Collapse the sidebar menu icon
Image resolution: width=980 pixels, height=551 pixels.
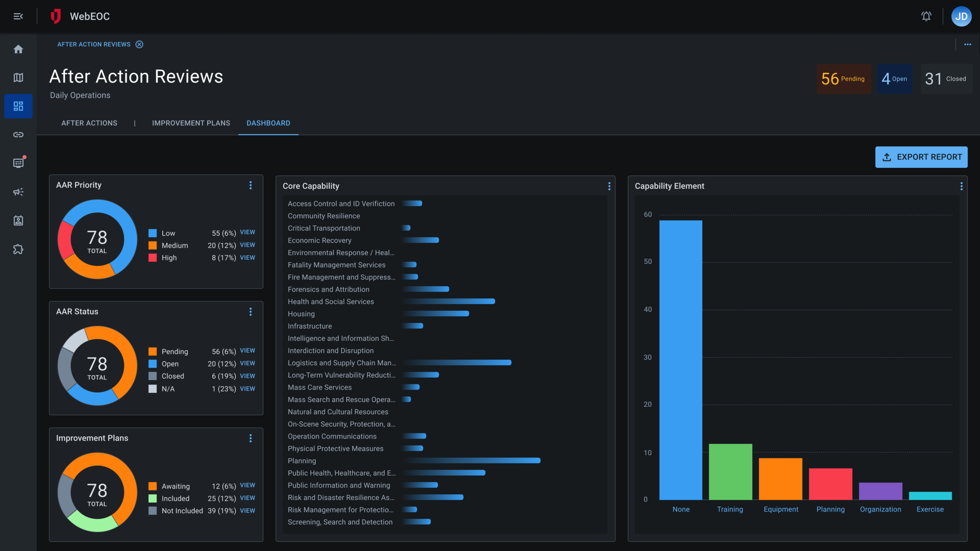[x=18, y=16]
